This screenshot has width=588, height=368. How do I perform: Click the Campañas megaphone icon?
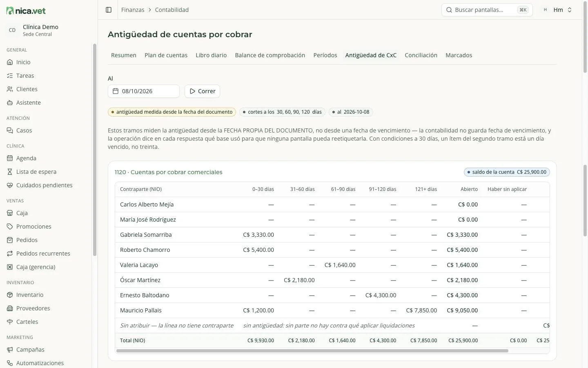[10, 350]
